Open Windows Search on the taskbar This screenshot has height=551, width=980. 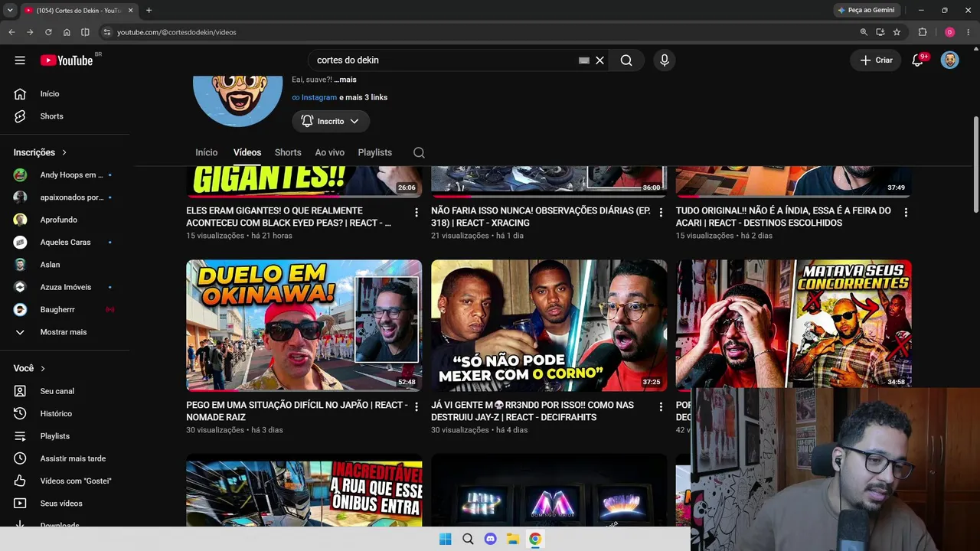point(468,539)
